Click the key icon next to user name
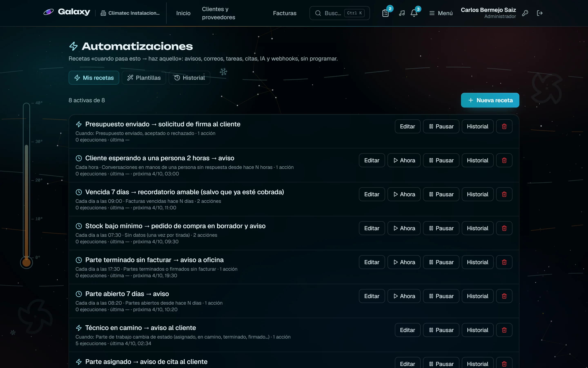The image size is (588, 368). click(525, 13)
